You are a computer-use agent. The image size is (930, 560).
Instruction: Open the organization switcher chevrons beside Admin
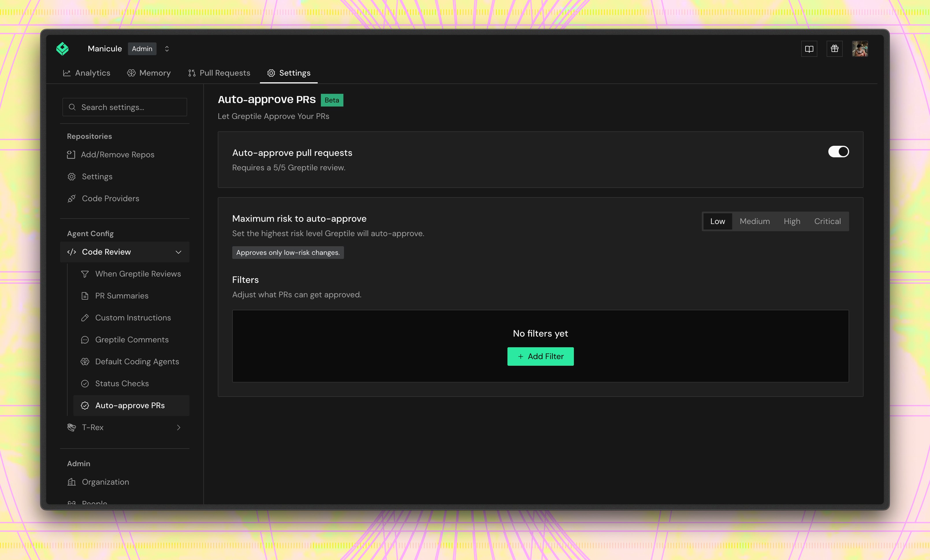[167, 49]
